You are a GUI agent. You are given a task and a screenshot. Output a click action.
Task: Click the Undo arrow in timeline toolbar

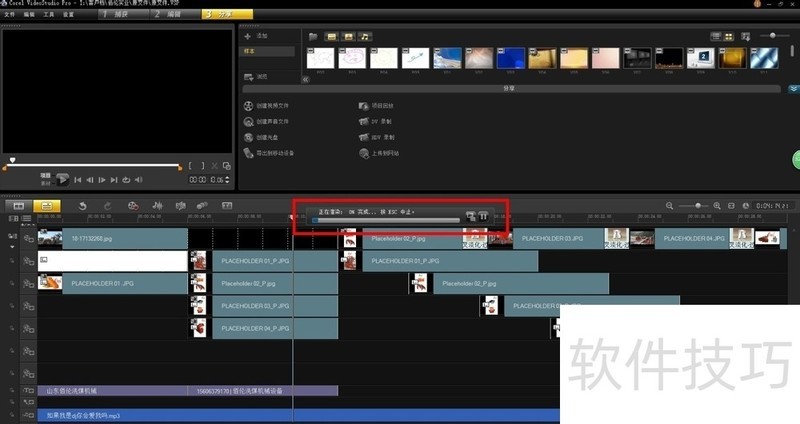point(81,205)
